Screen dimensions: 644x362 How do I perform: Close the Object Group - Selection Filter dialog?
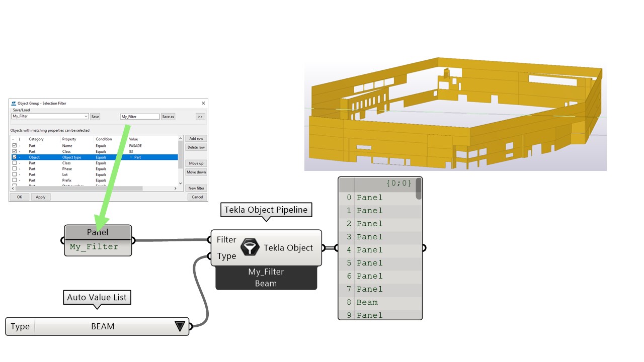pyautogui.click(x=203, y=103)
